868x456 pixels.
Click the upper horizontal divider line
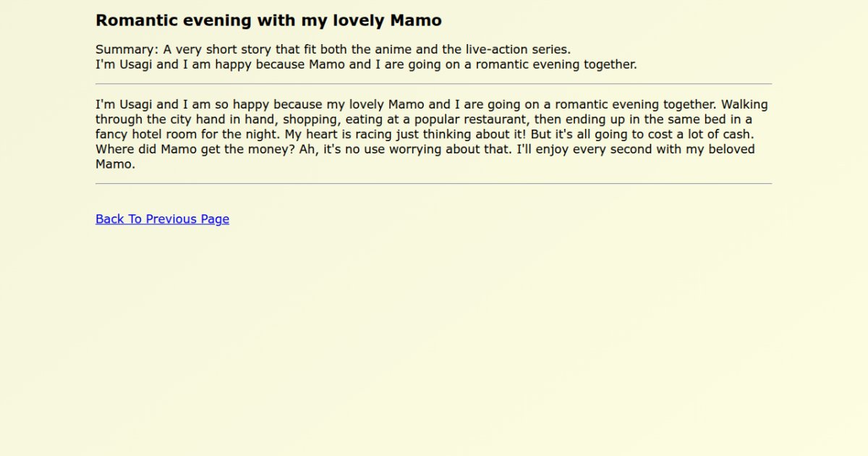[x=433, y=84]
